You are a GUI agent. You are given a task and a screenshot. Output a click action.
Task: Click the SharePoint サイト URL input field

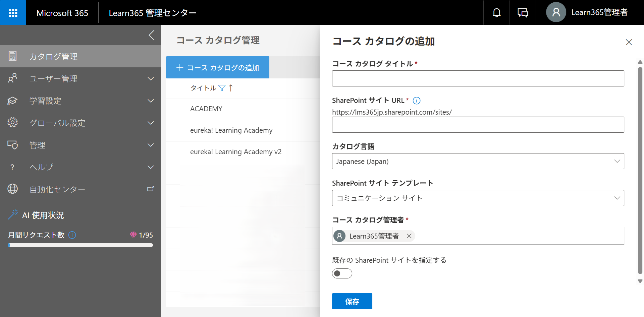point(478,125)
